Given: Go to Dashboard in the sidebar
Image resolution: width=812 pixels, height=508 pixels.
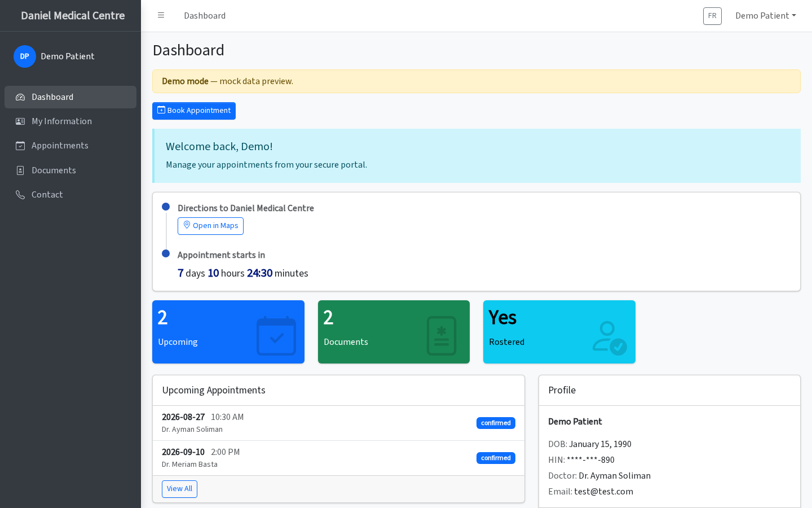Looking at the screenshot, I should (70, 97).
